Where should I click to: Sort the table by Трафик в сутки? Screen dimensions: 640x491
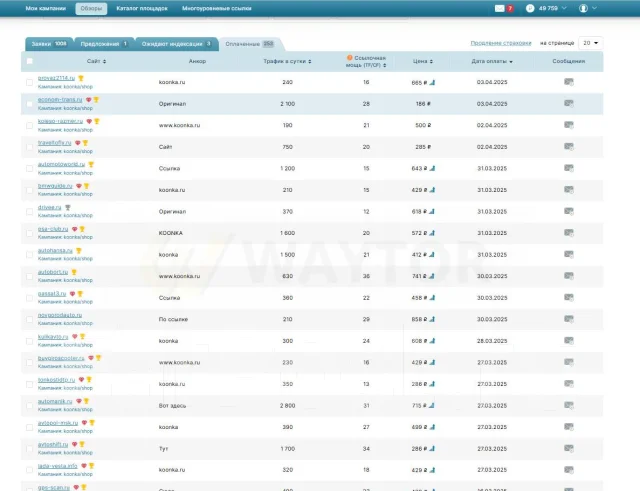point(287,61)
